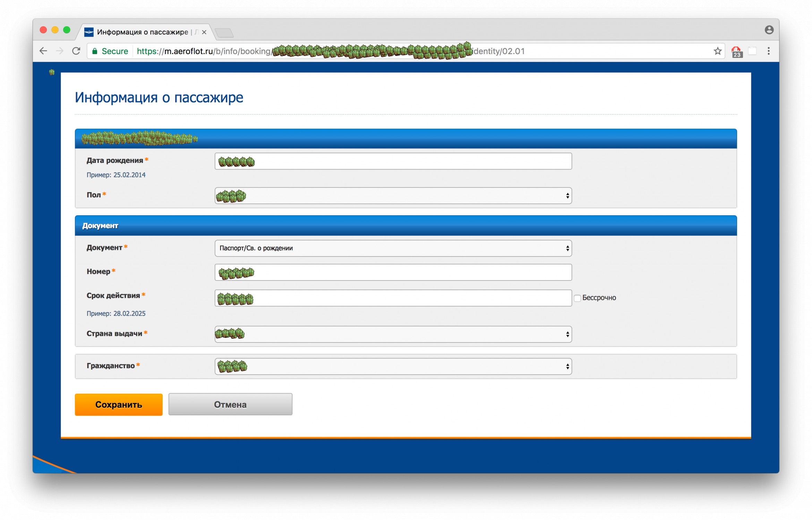Open the calendar extension icon showing 23
Viewport: 812px width, 520px height.
click(736, 52)
